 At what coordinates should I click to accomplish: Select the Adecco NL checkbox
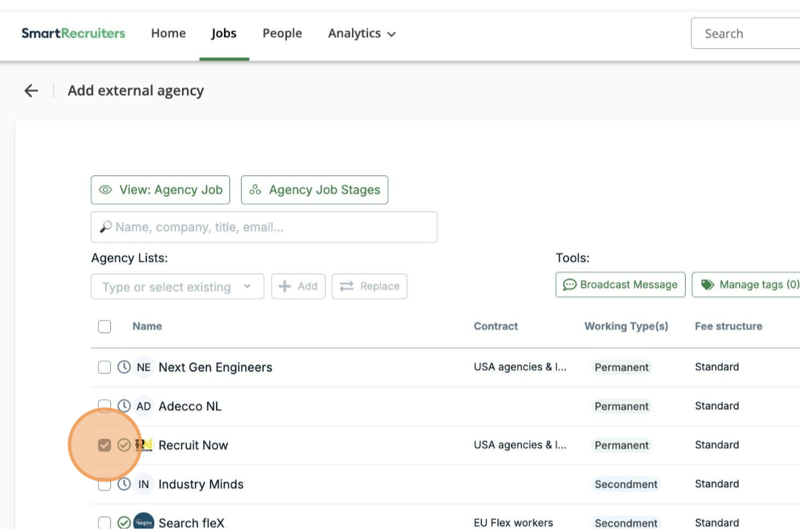point(105,406)
